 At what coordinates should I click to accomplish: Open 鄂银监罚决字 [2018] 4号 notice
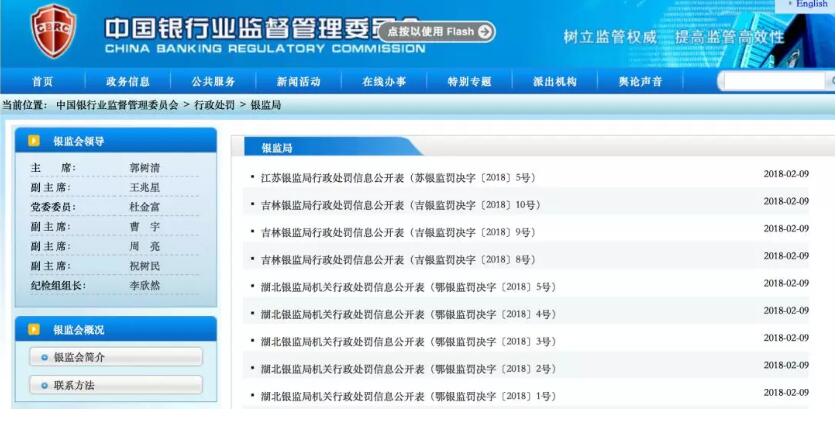(408, 314)
